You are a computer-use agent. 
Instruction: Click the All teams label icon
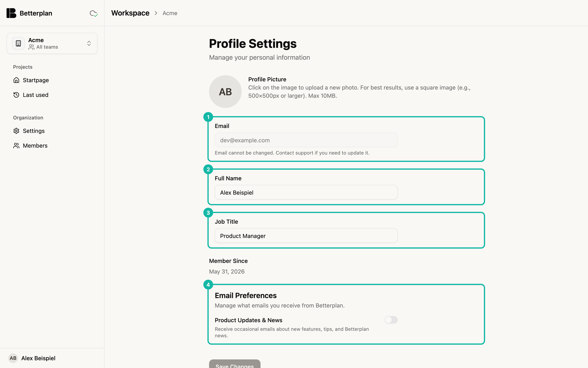(x=31, y=47)
